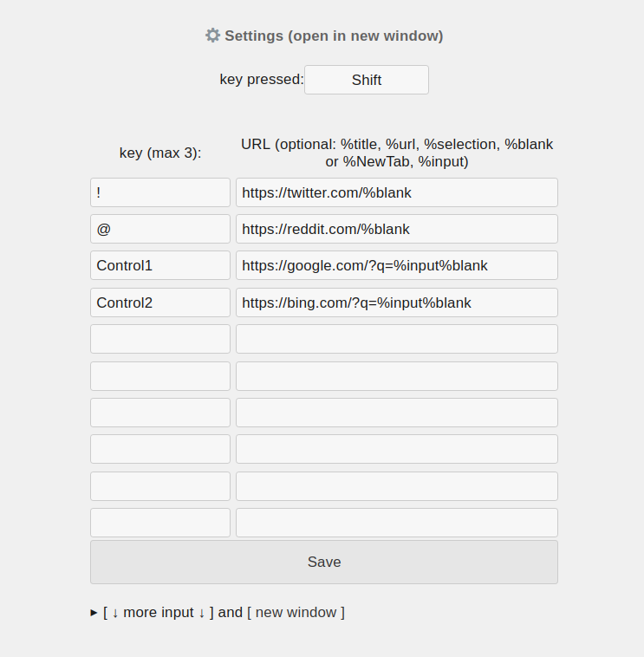The image size is (644, 657).
Task: Click the Control2 key field
Action: tap(160, 302)
